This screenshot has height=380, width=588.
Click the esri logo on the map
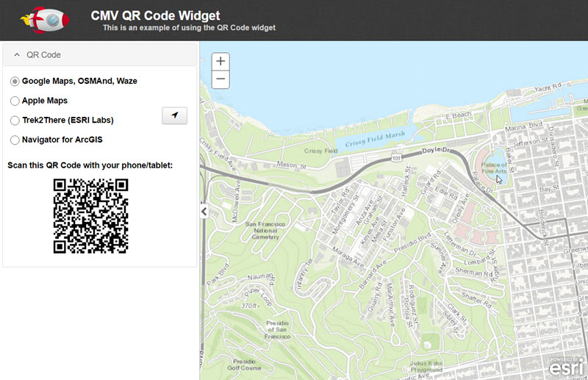point(567,367)
